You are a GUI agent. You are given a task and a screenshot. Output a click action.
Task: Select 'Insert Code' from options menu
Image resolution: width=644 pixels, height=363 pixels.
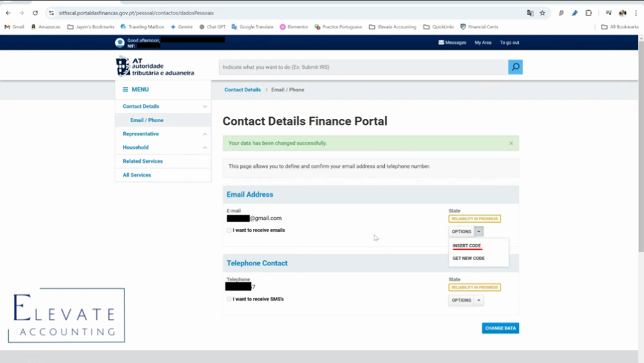[467, 246]
